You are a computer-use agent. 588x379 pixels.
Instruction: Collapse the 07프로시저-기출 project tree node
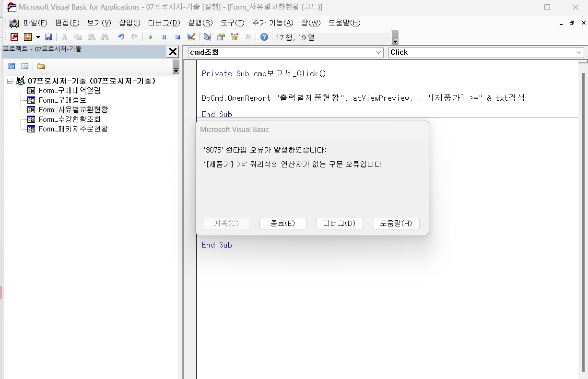tap(10, 81)
